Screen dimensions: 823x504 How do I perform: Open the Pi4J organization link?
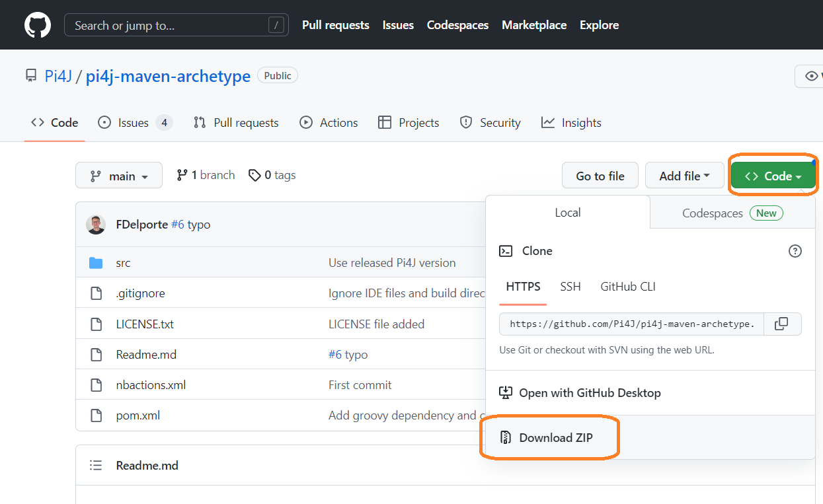pyautogui.click(x=58, y=76)
